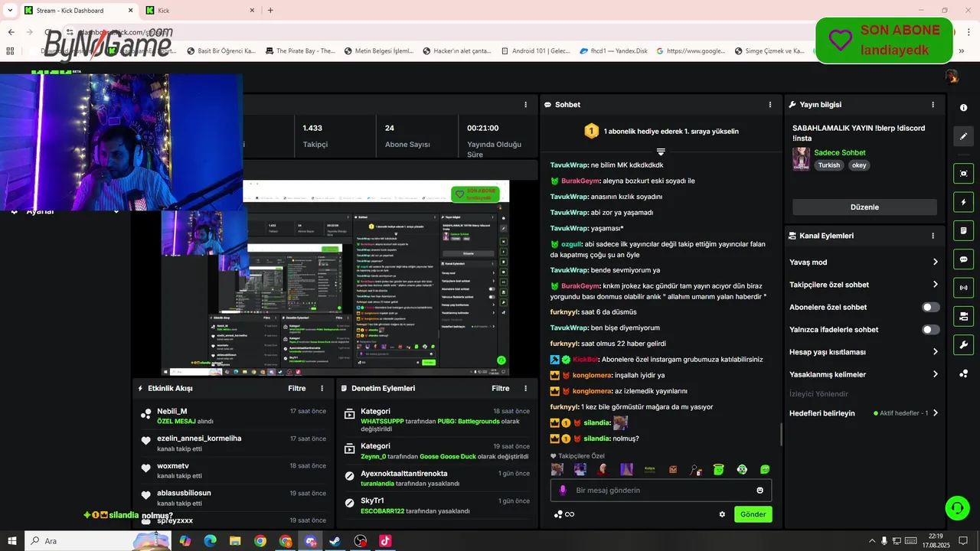Switch to the Kick browser tab
Image resolution: width=980 pixels, height=551 pixels.
[x=201, y=10]
